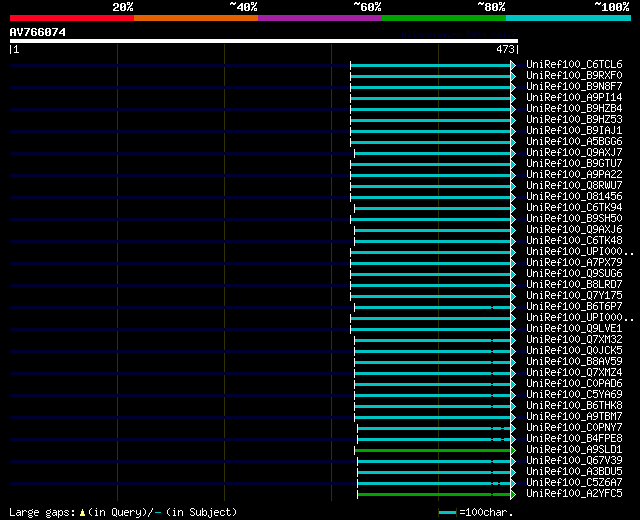Select the hit UniRef100_Q7XMZ4
The height and width of the screenshot is (520, 640).
click(574, 373)
